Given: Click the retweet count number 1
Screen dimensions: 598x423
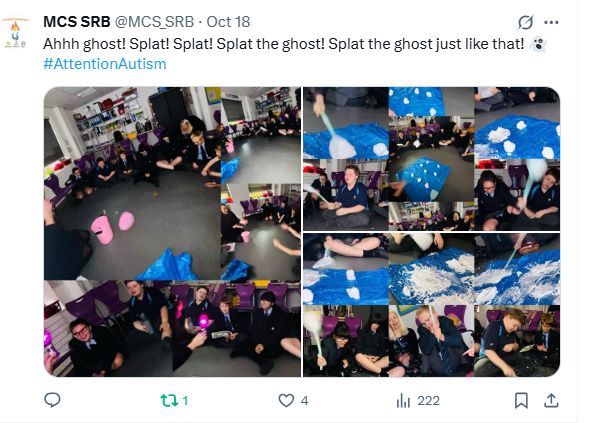Looking at the screenshot, I should pyautogui.click(x=185, y=400).
